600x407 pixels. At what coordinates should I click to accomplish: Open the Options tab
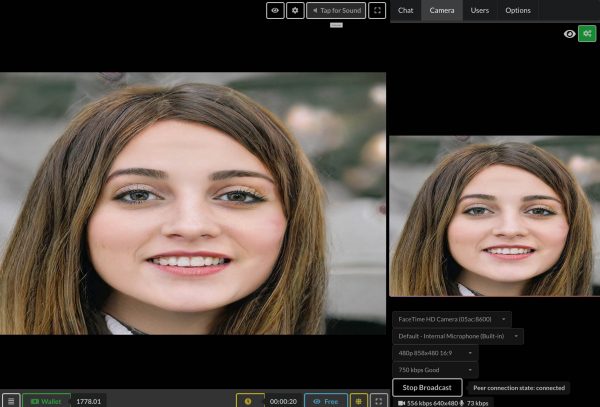click(x=517, y=10)
